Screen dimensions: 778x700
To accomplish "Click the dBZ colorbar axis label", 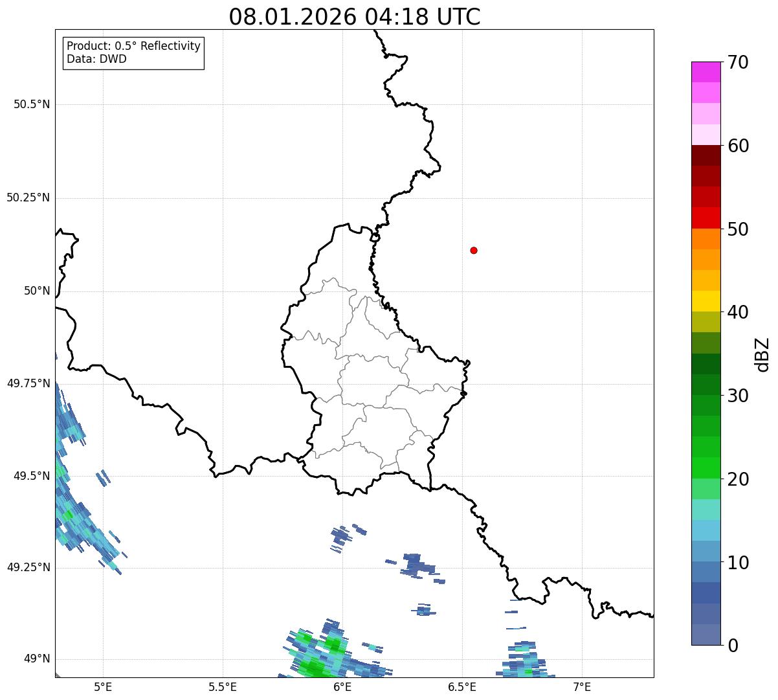I will [763, 354].
